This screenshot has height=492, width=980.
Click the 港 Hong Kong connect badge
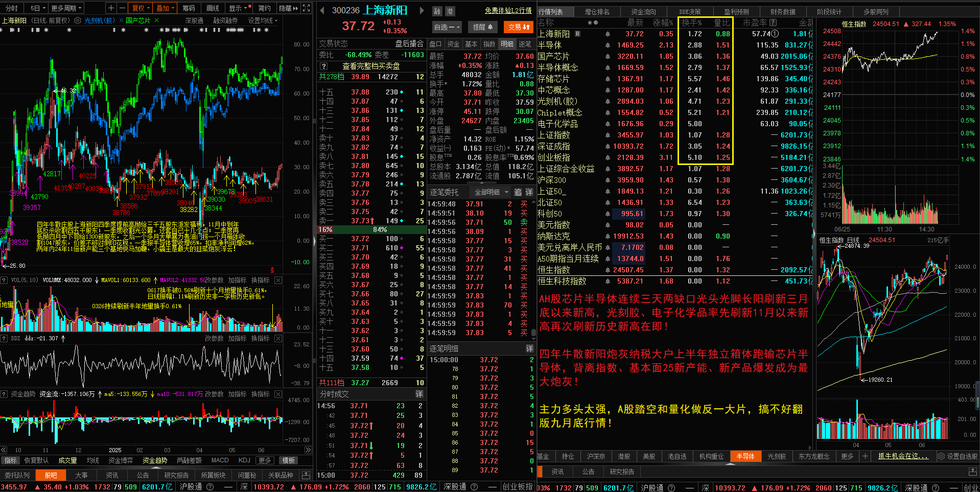pyautogui.click(x=450, y=11)
